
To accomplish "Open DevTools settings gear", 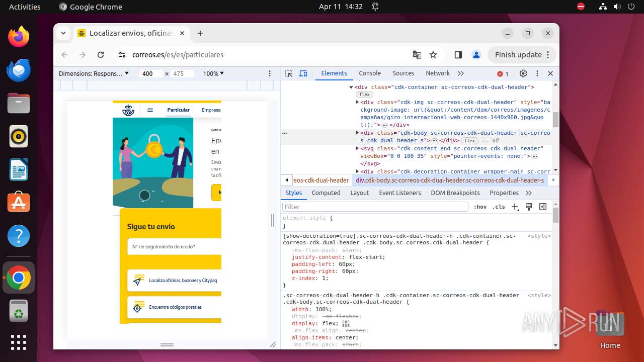I will tap(523, 73).
